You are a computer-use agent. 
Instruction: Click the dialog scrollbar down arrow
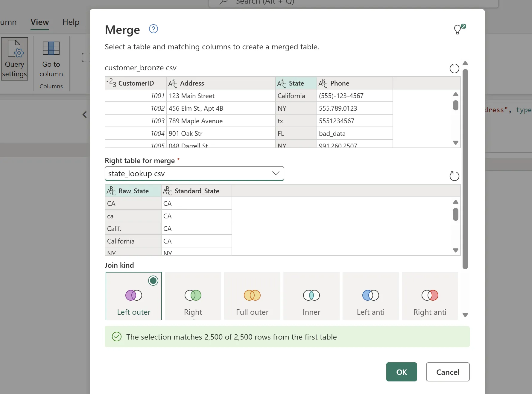(x=465, y=315)
